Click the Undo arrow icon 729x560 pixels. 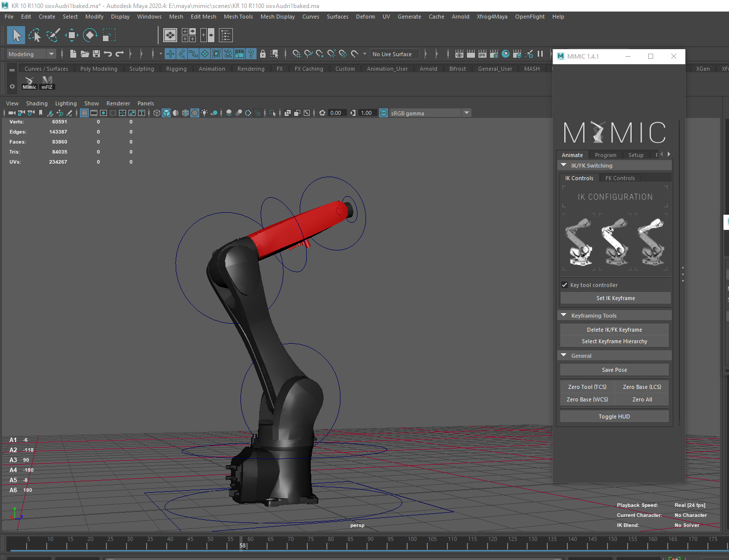(107, 54)
